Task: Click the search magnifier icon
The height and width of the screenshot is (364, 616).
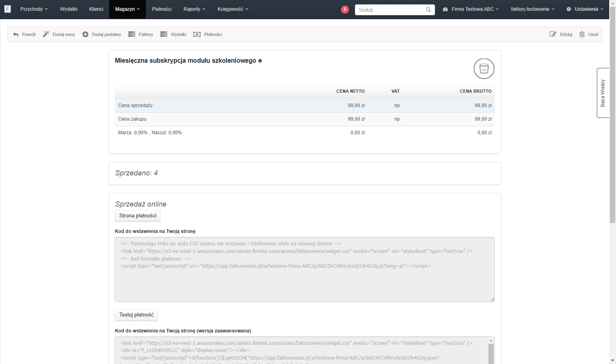Action: coord(429,10)
